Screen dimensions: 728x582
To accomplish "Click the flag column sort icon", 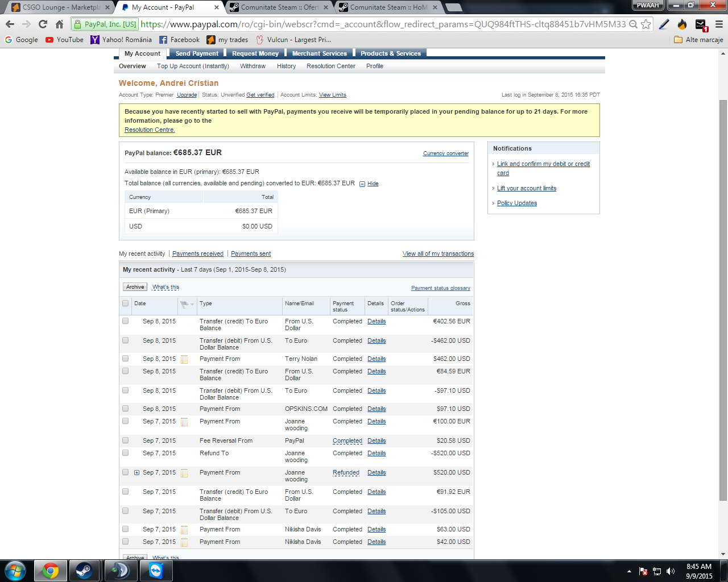I will [x=186, y=304].
